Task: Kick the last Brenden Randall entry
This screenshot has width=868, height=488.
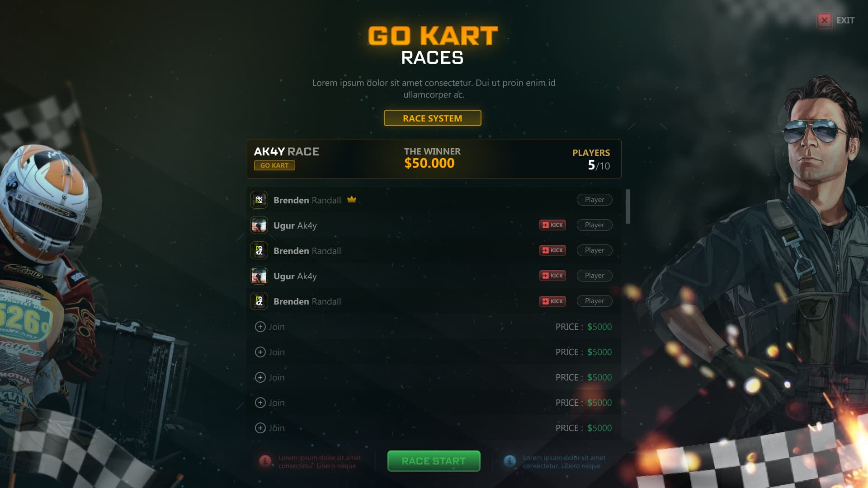Action: [x=552, y=301]
